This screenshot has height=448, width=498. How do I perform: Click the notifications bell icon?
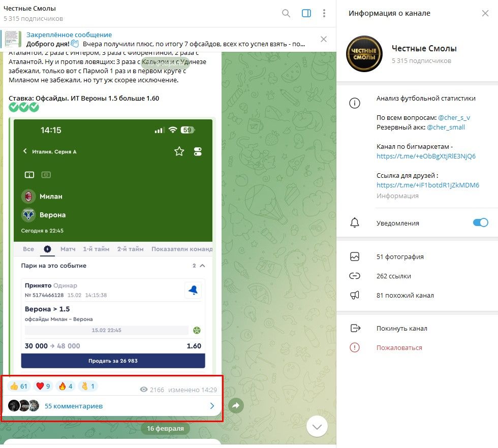(x=355, y=223)
